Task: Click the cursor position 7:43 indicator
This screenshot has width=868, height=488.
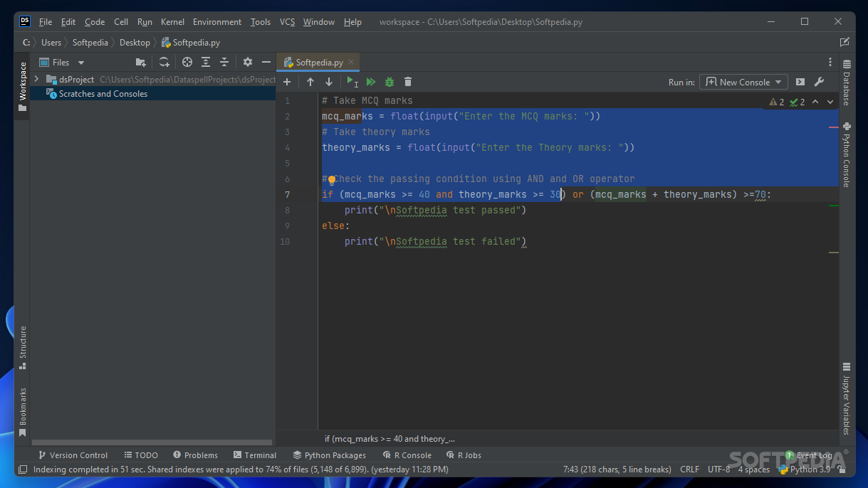Action: (617, 470)
